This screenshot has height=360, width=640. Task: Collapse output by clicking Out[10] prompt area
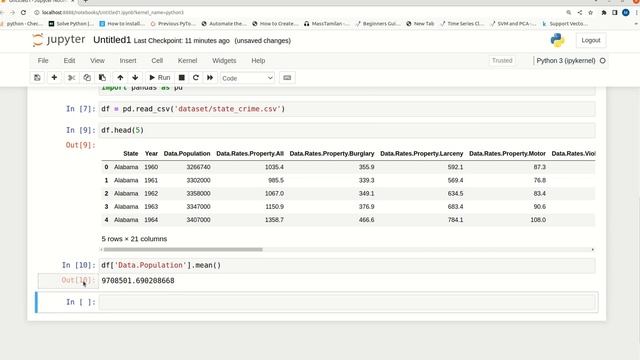(68, 281)
